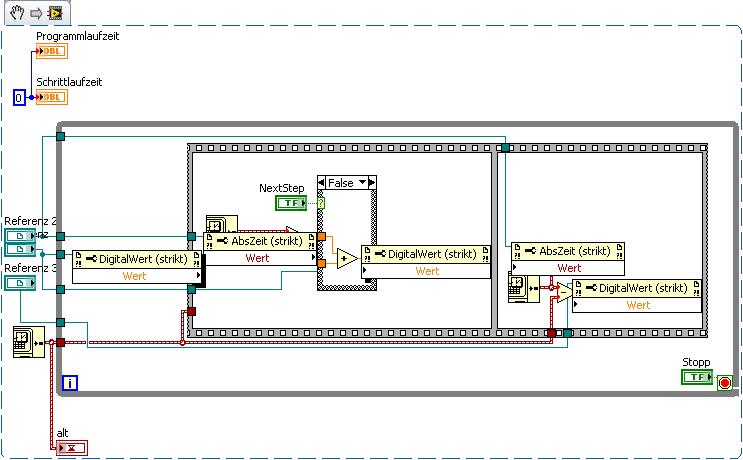Viewport: 743px width, 460px height.
Task: Click the red loop stop condition terminal
Action: [725, 383]
